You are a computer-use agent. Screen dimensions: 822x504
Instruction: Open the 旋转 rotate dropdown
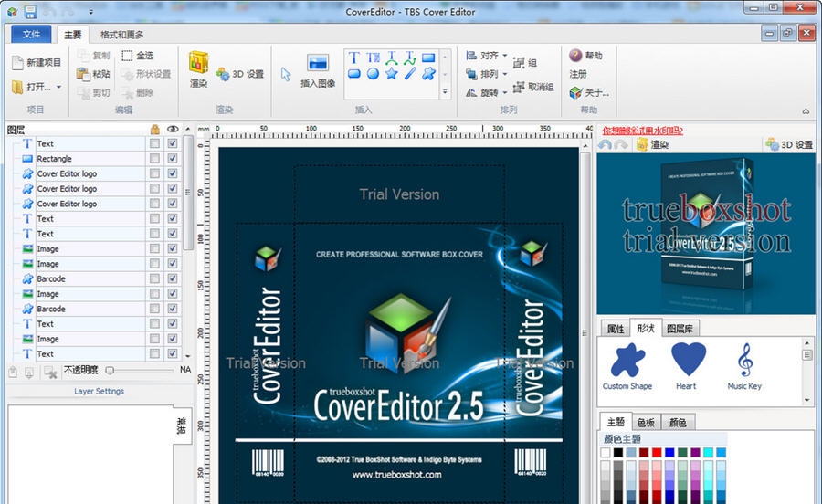[x=505, y=93]
